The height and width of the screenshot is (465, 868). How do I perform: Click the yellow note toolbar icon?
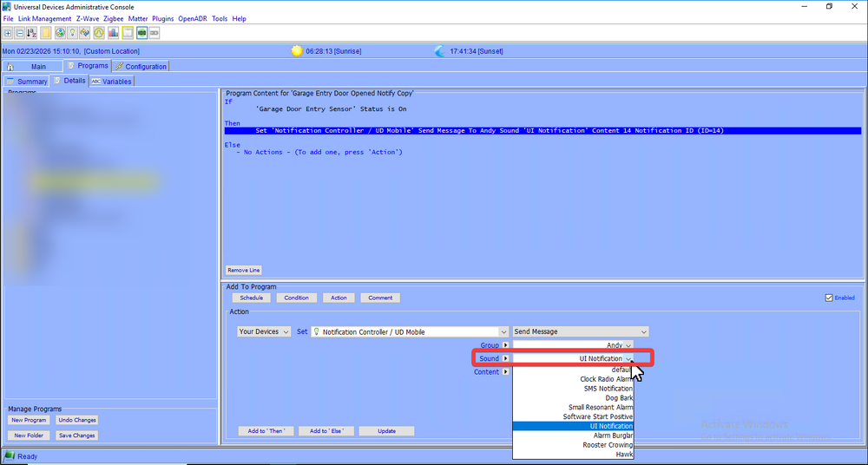pos(46,33)
